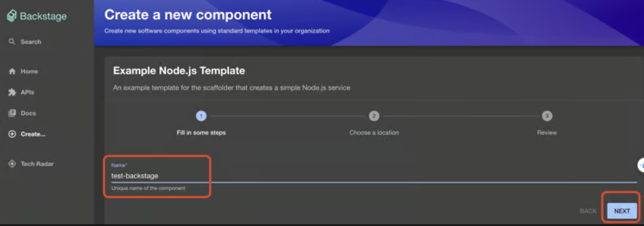Image resolution: width=644 pixels, height=226 pixels.
Task: Navigate to the Docs label
Action: 28,113
